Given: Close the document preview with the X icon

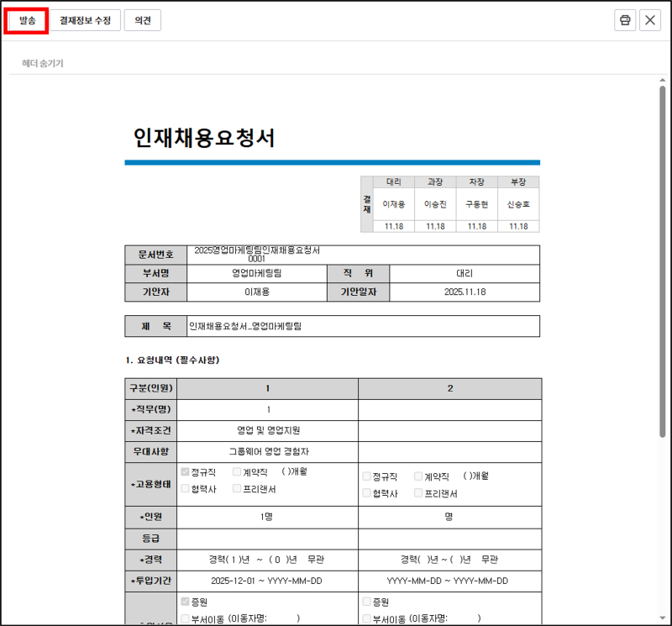Looking at the screenshot, I should pyautogui.click(x=651, y=19).
